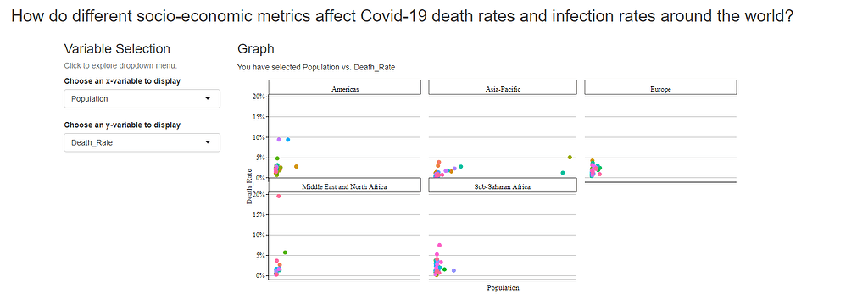Click the far-right teal point in Asia-Pacific
This screenshot has height=305, width=868.
tap(563, 173)
